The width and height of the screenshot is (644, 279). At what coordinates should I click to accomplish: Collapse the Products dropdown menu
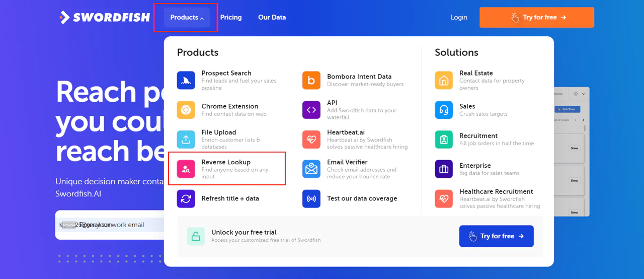pos(187,18)
